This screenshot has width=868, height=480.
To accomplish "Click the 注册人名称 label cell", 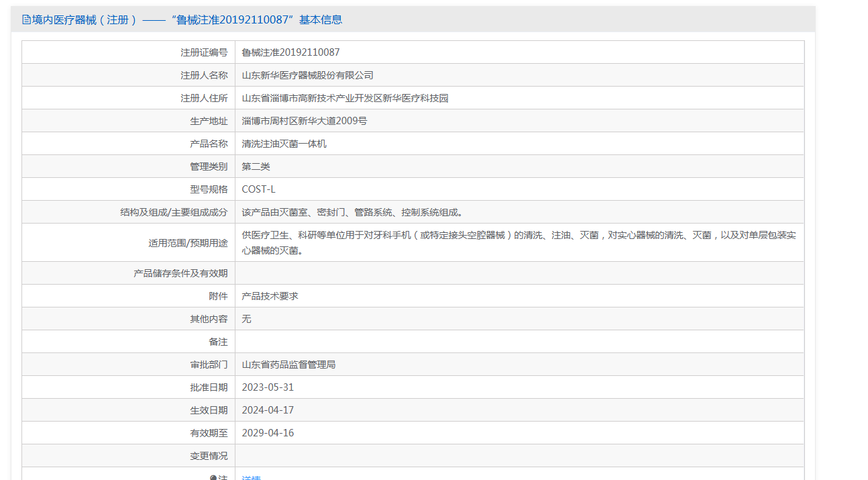I will pyautogui.click(x=128, y=75).
